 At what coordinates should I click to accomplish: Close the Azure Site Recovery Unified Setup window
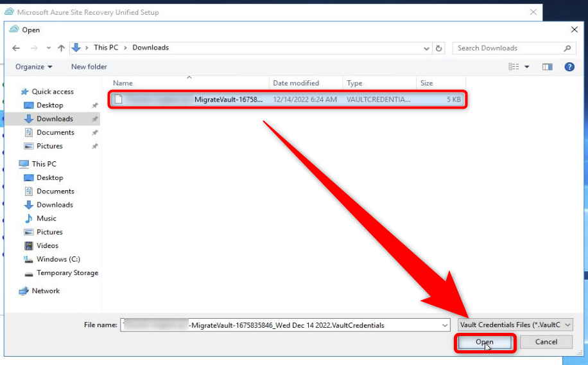tap(533, 12)
